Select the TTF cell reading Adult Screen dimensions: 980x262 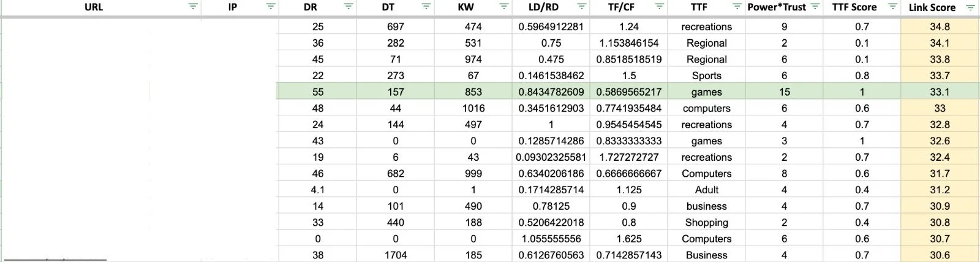coord(706,190)
